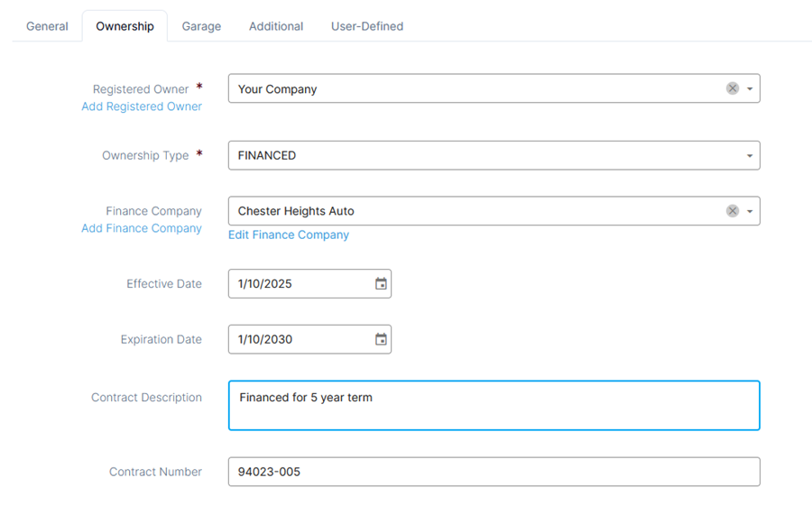Expand the Finance Company dropdown arrow
812x524 pixels.
(x=750, y=211)
